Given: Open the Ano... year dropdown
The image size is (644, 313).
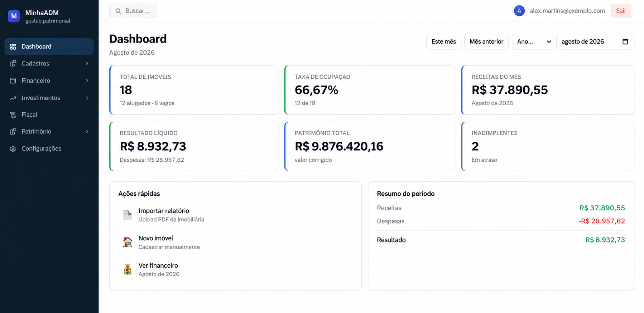Looking at the screenshot, I should point(533,41).
